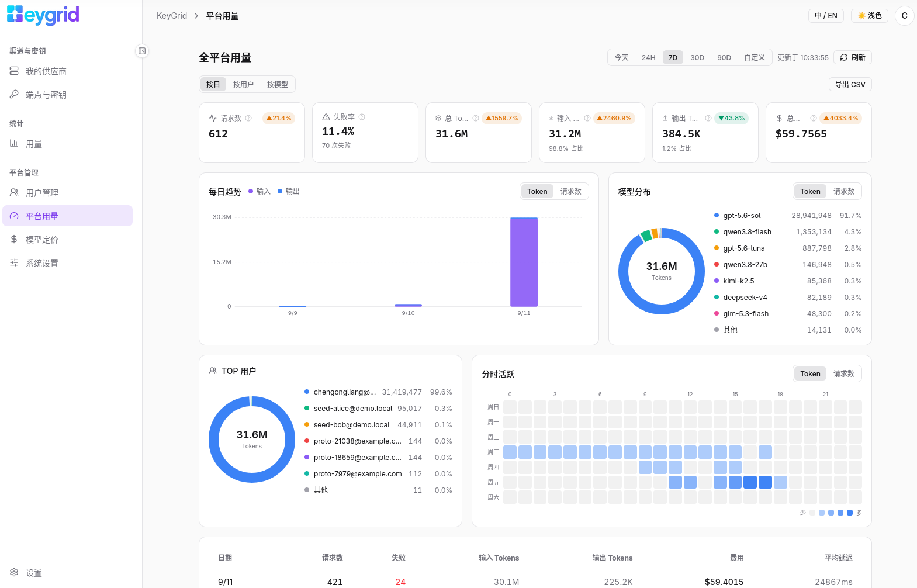Switch 每日趋势 chart to 请求数
This screenshot has height=588, width=917.
pyautogui.click(x=570, y=192)
